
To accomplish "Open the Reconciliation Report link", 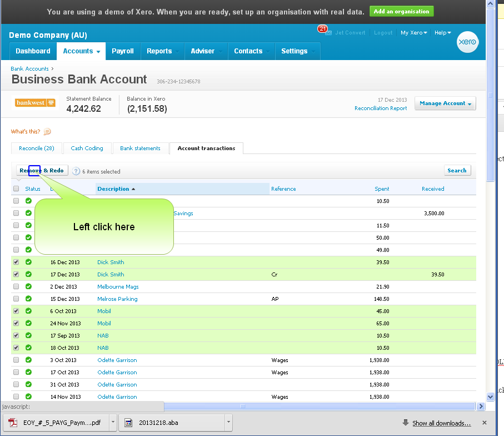I will point(381,108).
